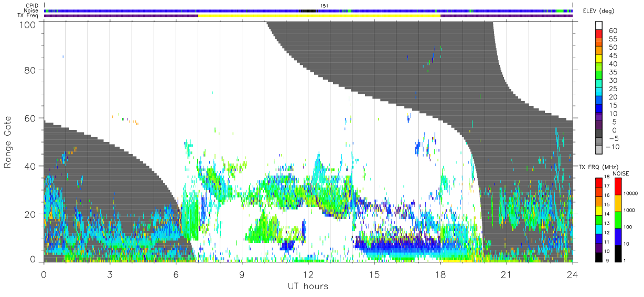
Task: Click the '151' CPID value text
Action: coord(323,6)
